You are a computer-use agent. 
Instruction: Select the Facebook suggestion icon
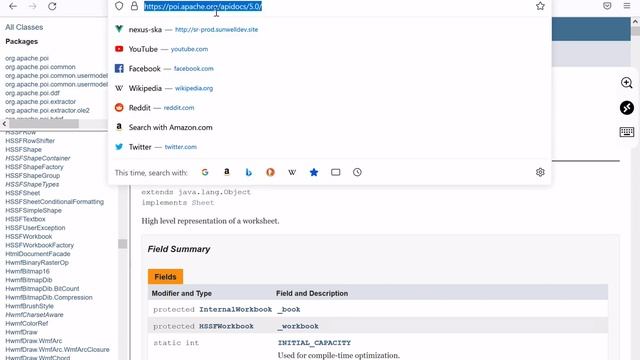click(x=119, y=68)
